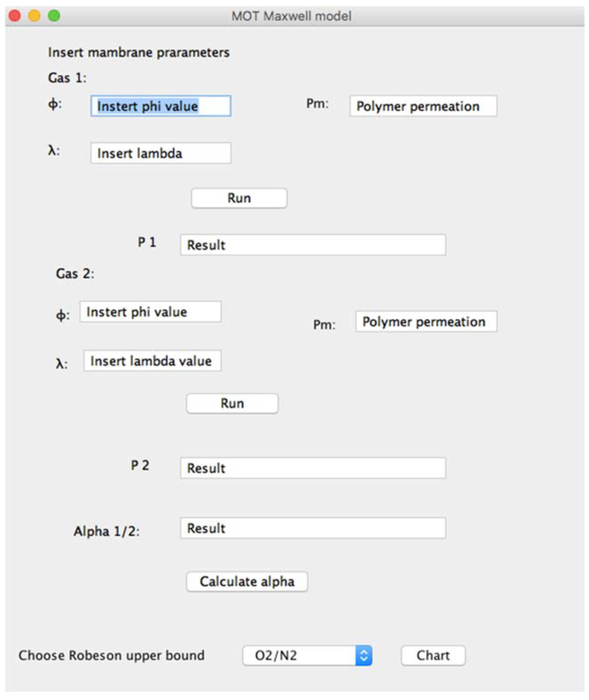Image resolution: width=589 pixels, height=700 pixels.
Task: Click the Gas 1 Polymer permeation field
Action: 423,106
